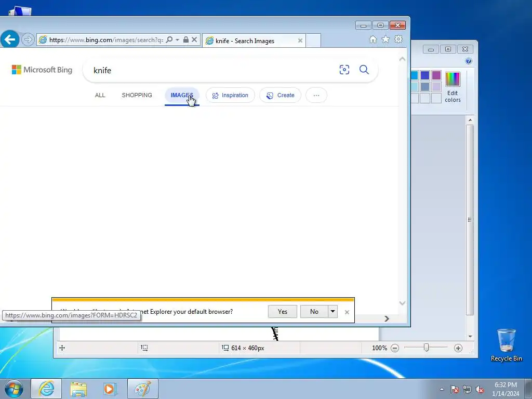
Task: Click browser page scroll up arrow
Action: (x=403, y=59)
